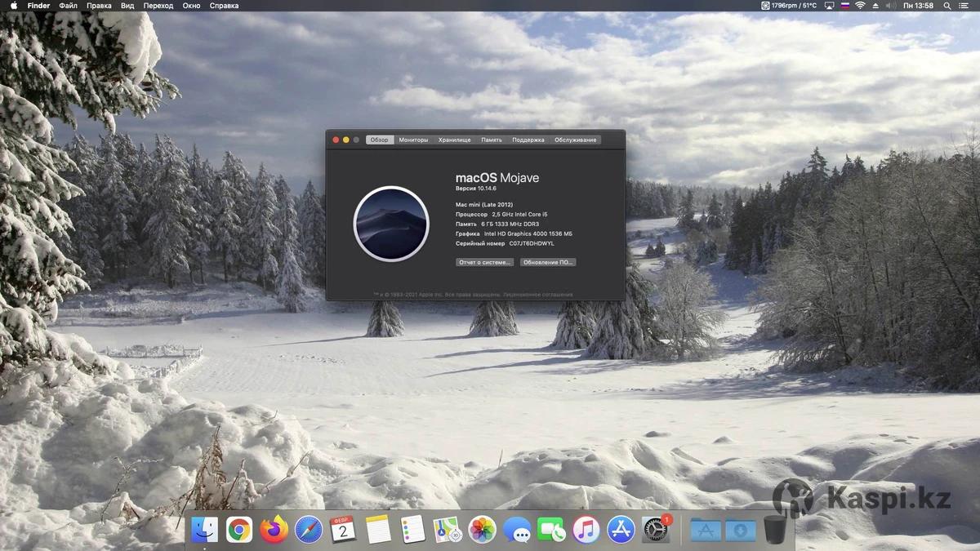980x551 pixels.
Task: Switch to the Хранилище tab
Action: [454, 140]
